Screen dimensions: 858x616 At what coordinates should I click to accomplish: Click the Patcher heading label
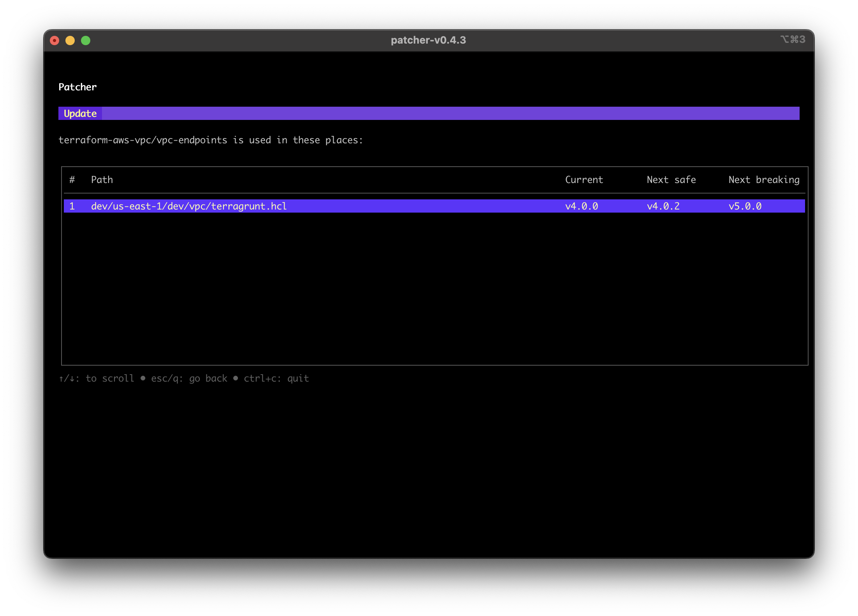click(x=77, y=87)
